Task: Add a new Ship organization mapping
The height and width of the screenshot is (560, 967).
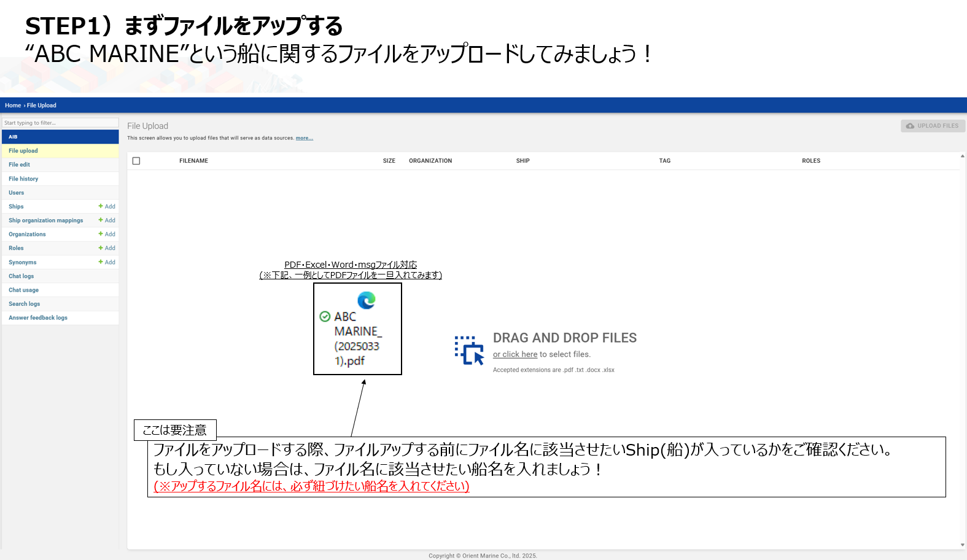Action: pos(107,220)
